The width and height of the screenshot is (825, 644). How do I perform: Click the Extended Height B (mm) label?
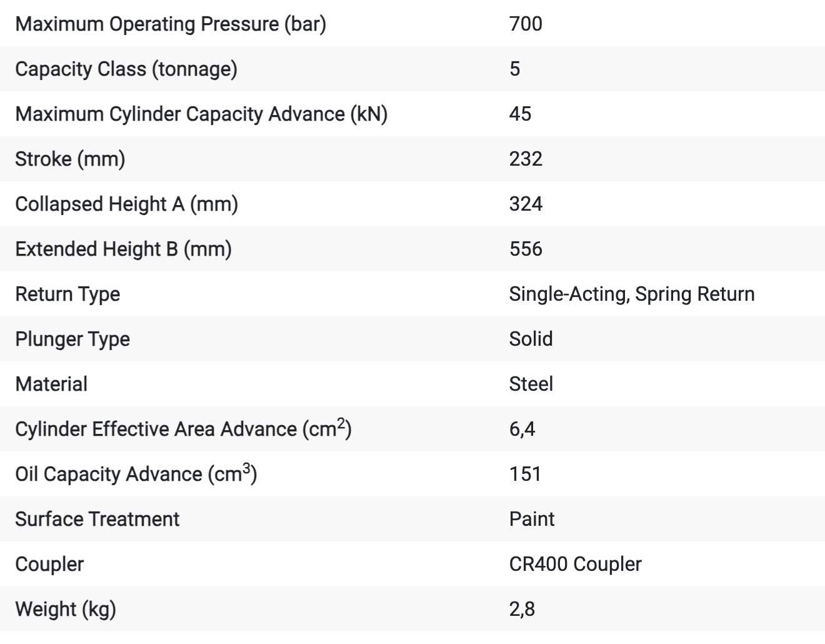pyautogui.click(x=123, y=249)
